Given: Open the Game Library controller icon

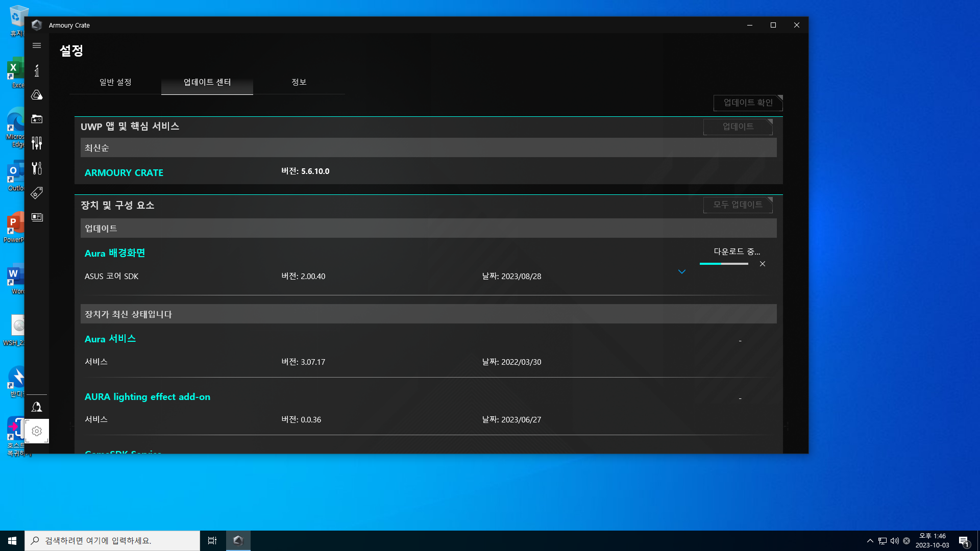Looking at the screenshot, I should point(37,119).
